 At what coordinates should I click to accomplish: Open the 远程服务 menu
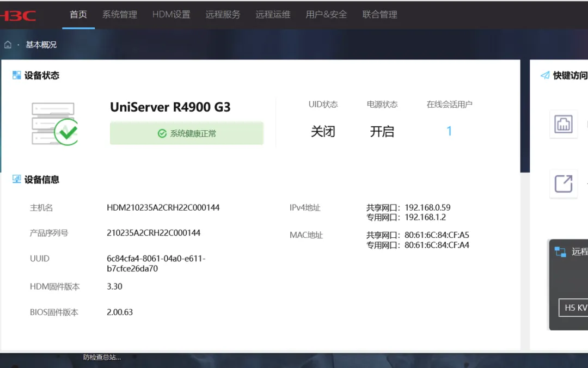[223, 15]
